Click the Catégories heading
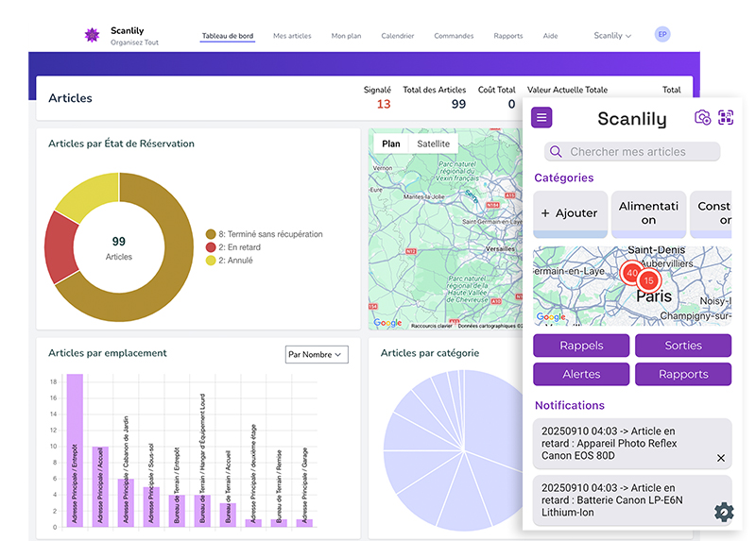756x541 pixels. coord(563,178)
